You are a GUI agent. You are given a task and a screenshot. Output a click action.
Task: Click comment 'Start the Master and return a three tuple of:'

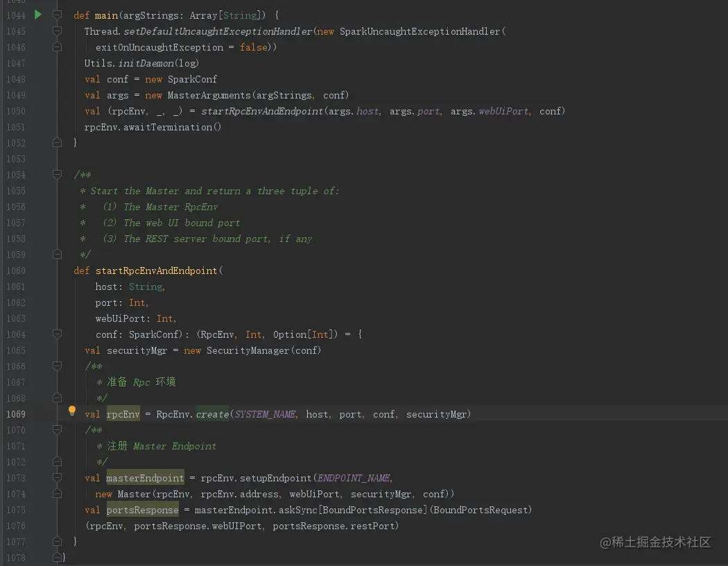pyautogui.click(x=214, y=191)
